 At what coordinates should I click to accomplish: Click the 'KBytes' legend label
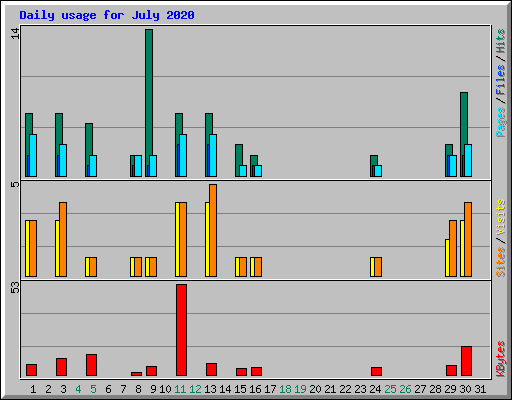[500, 359]
